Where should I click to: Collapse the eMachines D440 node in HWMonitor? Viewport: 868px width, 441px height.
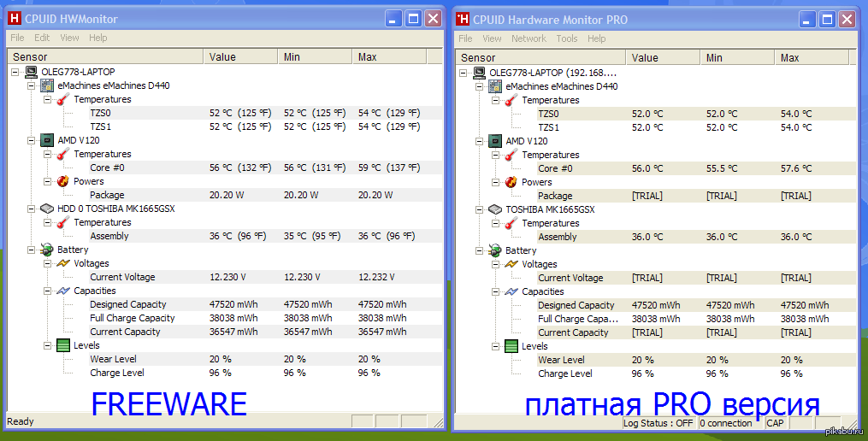pyautogui.click(x=31, y=85)
